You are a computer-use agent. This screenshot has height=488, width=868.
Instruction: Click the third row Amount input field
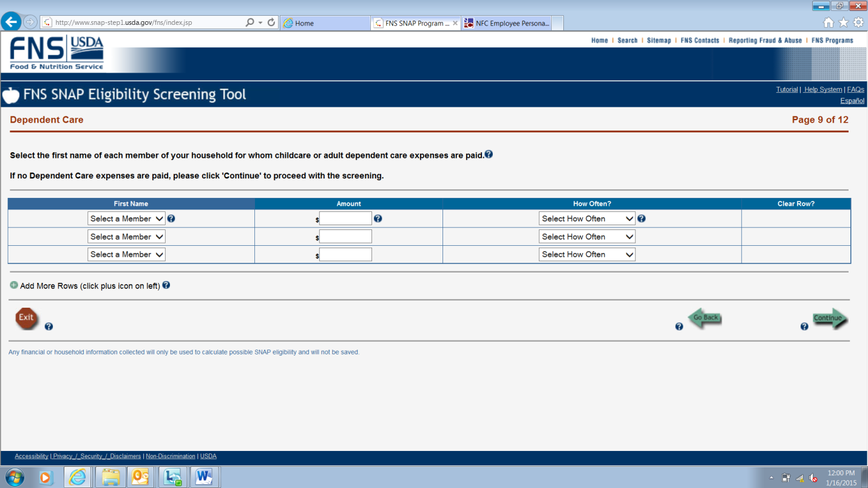tap(345, 254)
